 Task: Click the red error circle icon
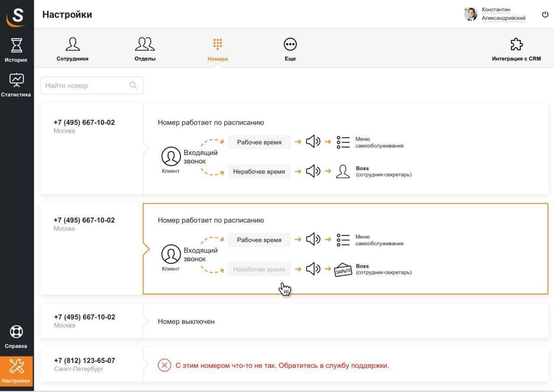tap(164, 366)
